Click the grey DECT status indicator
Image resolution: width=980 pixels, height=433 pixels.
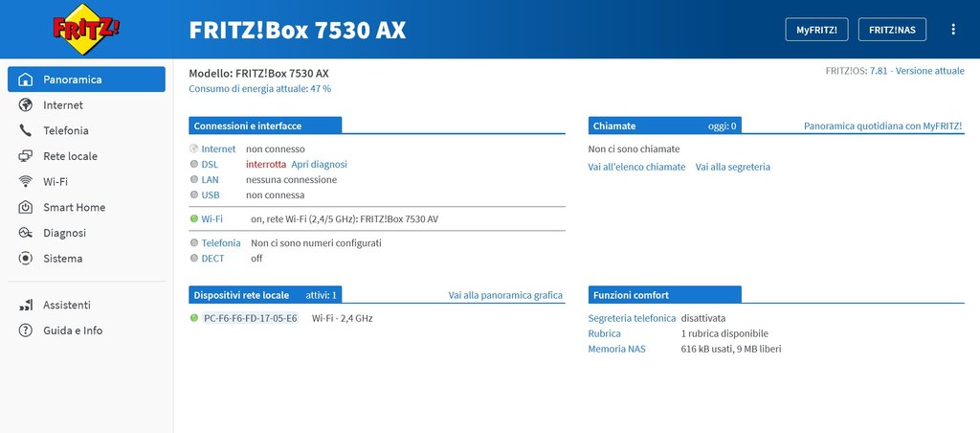pos(193,259)
